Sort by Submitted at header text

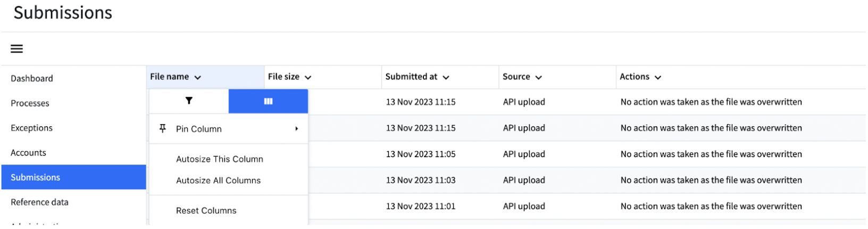click(x=411, y=77)
